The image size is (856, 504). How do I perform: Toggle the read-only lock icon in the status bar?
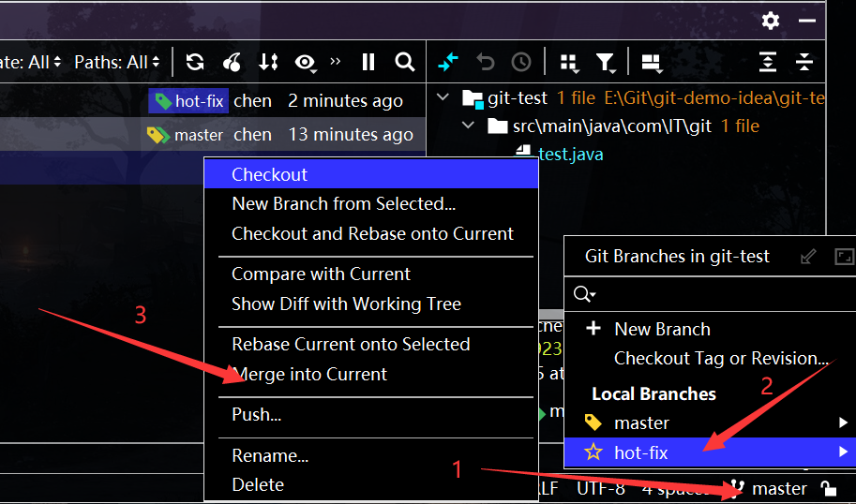pos(828,488)
